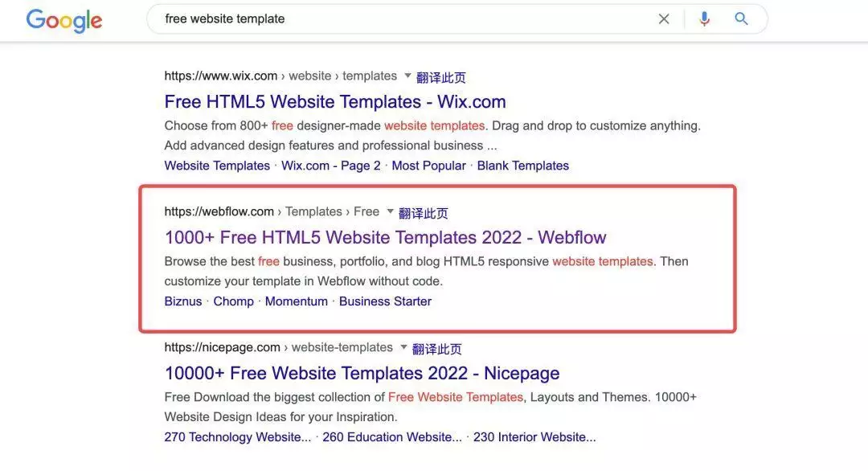This screenshot has height=471, width=868.
Task: Translate the Nicepage result page
Action: click(437, 349)
